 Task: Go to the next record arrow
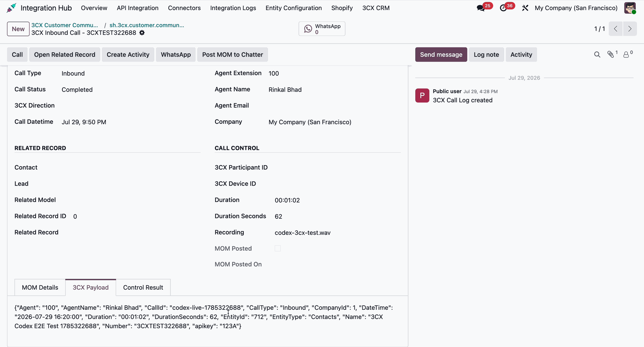[630, 29]
